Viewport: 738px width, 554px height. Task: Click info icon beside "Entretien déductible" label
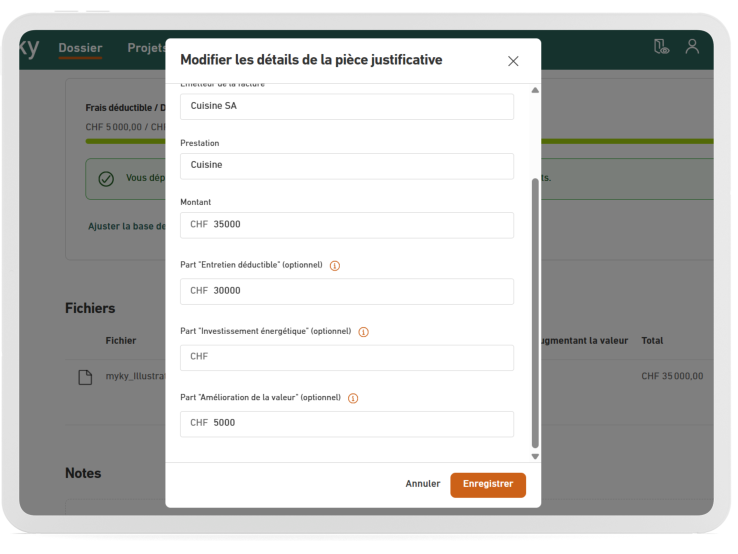pos(335,266)
